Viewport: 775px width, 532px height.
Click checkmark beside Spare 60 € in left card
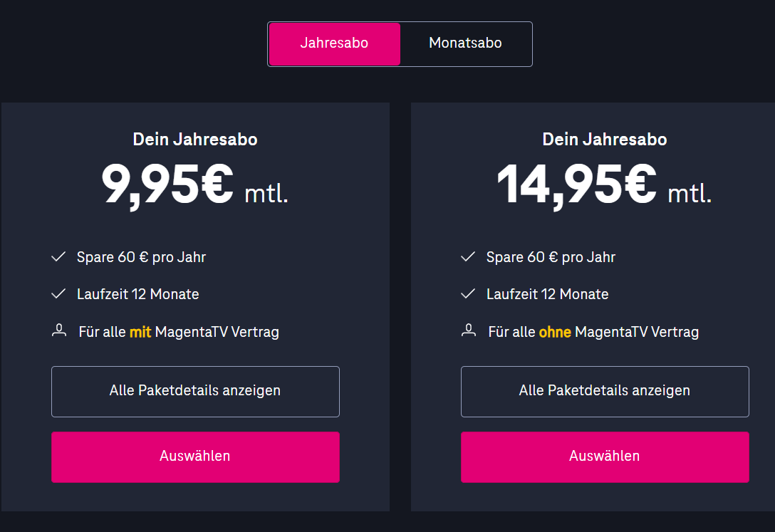click(x=58, y=257)
